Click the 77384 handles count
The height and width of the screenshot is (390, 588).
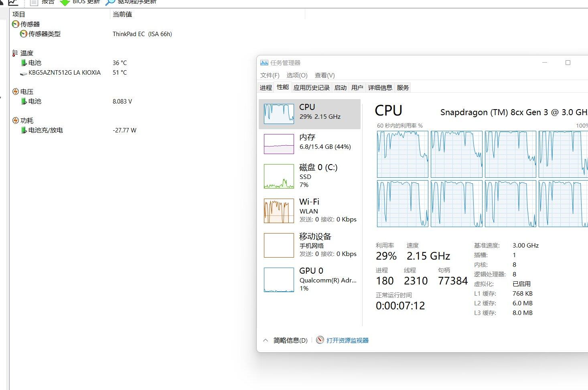coord(453,281)
